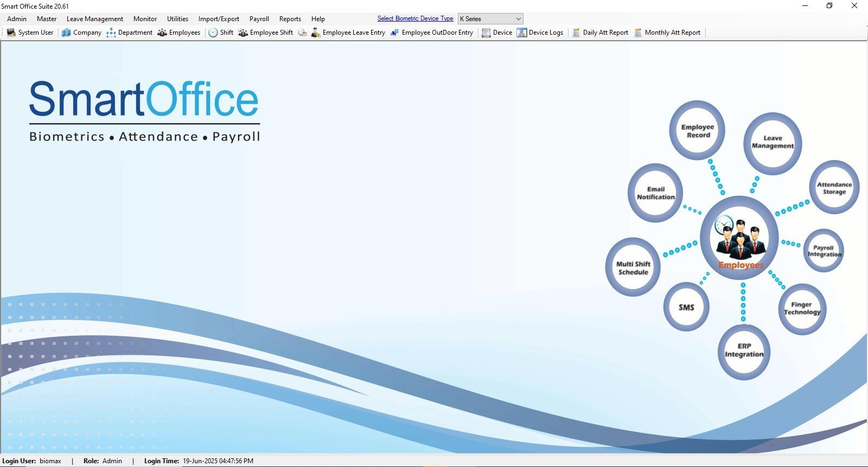868x467 pixels.
Task: Open the Reports menu
Action: tap(290, 18)
